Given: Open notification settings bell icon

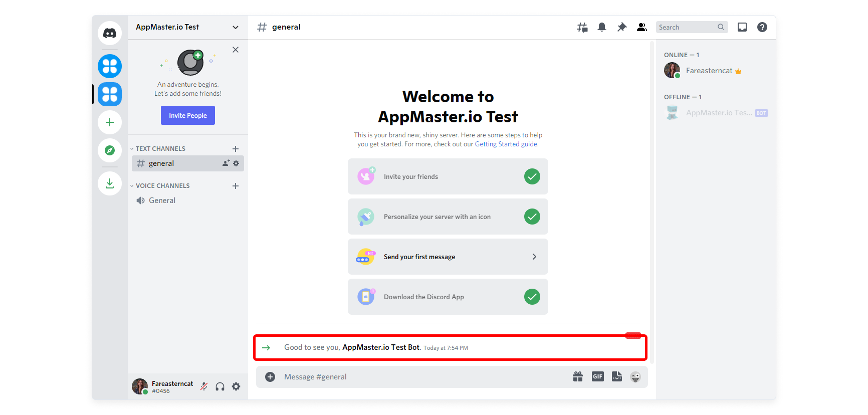Looking at the screenshot, I should 602,27.
